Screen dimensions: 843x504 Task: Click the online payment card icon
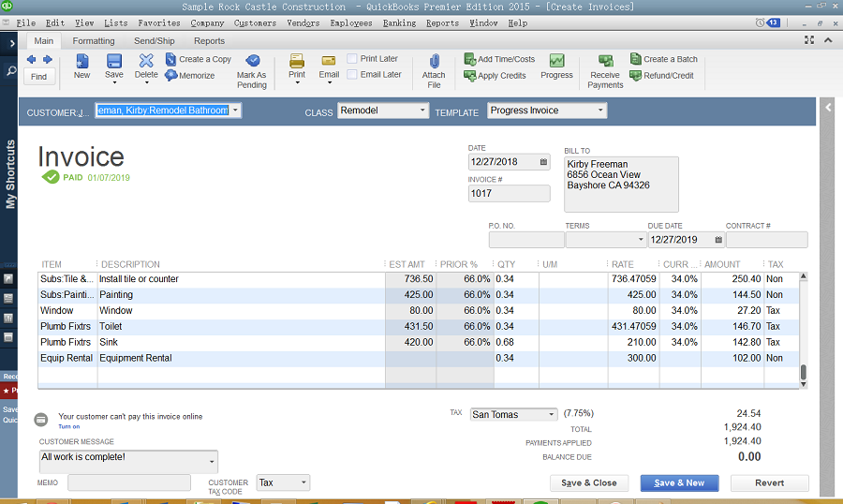pos(41,420)
